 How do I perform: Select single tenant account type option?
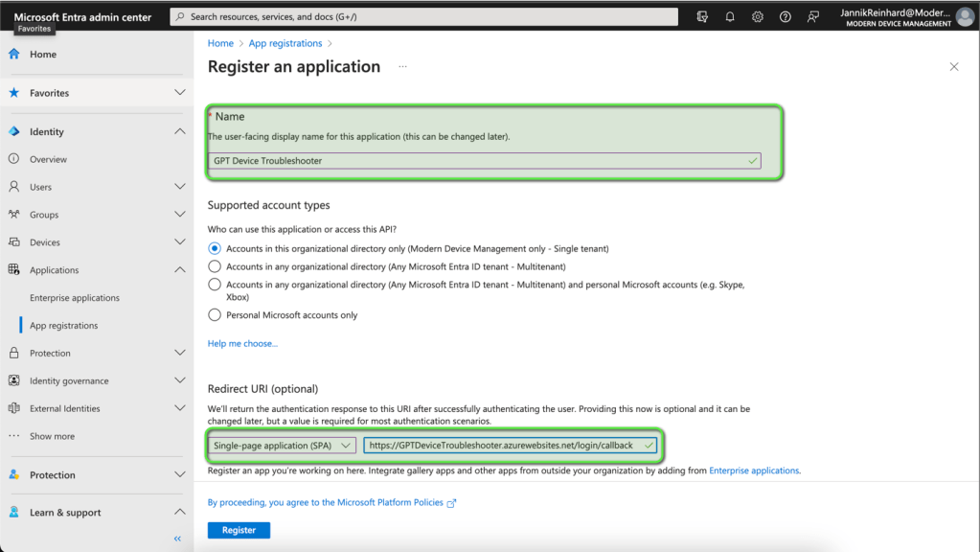(x=215, y=248)
